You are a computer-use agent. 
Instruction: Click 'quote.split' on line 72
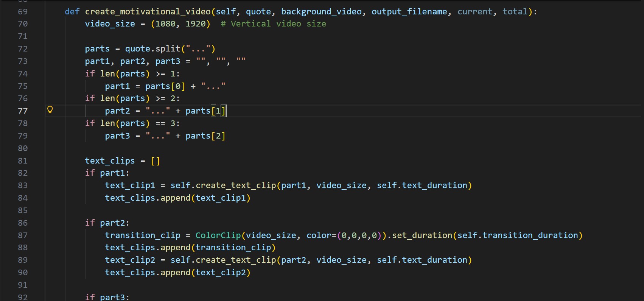pyautogui.click(x=153, y=49)
